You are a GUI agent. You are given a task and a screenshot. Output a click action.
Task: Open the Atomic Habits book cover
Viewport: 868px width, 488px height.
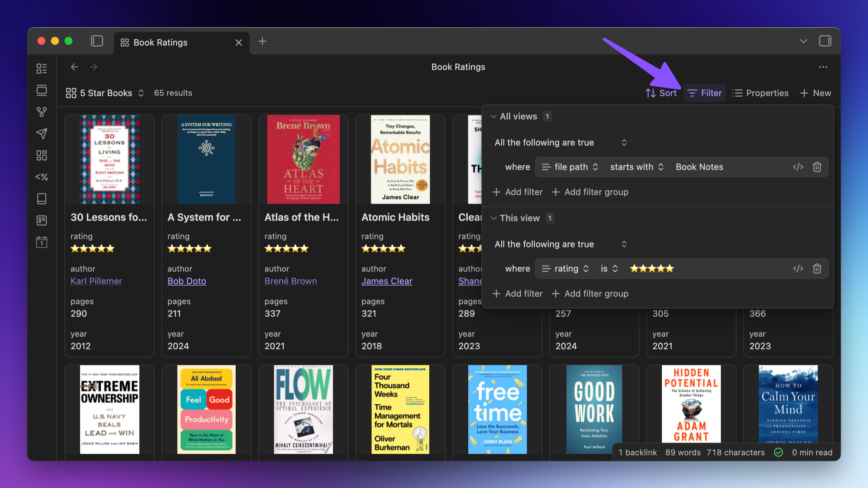(x=400, y=159)
